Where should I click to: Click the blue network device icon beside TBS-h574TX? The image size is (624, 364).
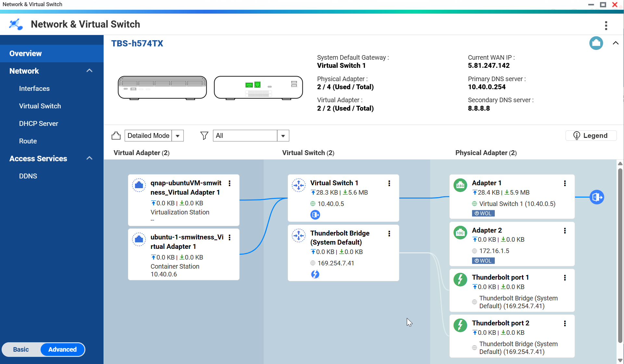click(x=596, y=43)
